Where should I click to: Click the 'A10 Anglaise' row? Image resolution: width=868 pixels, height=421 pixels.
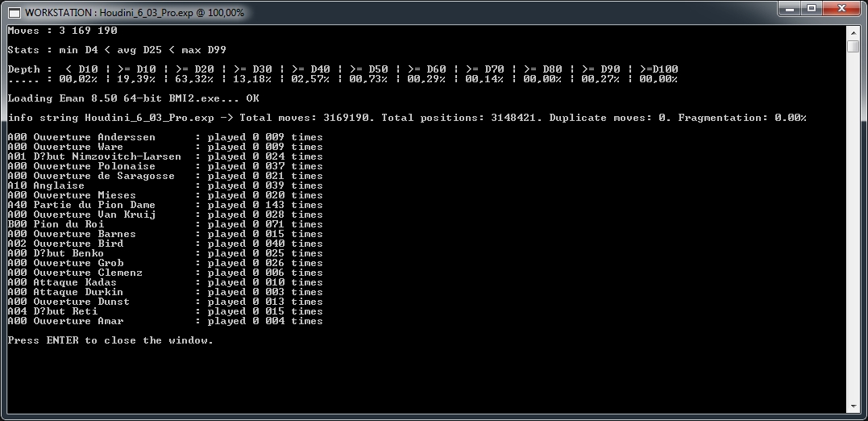165,185
